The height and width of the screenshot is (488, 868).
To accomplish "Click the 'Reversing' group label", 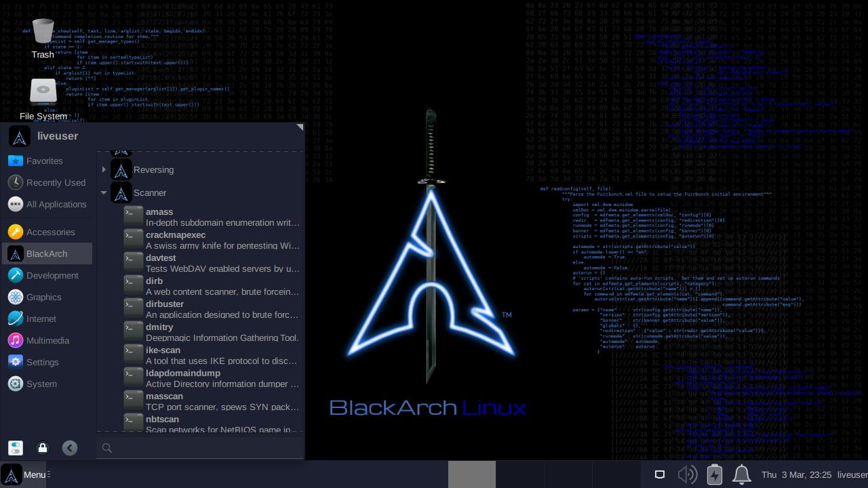I will coord(154,170).
